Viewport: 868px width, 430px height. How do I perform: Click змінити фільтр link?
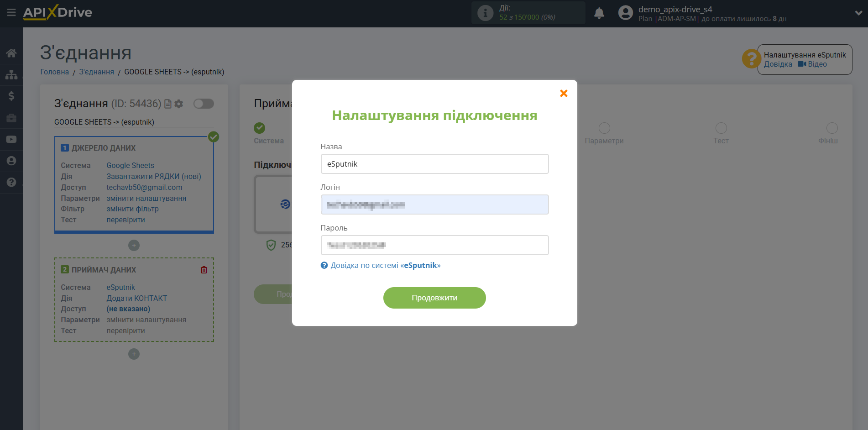pyautogui.click(x=132, y=209)
